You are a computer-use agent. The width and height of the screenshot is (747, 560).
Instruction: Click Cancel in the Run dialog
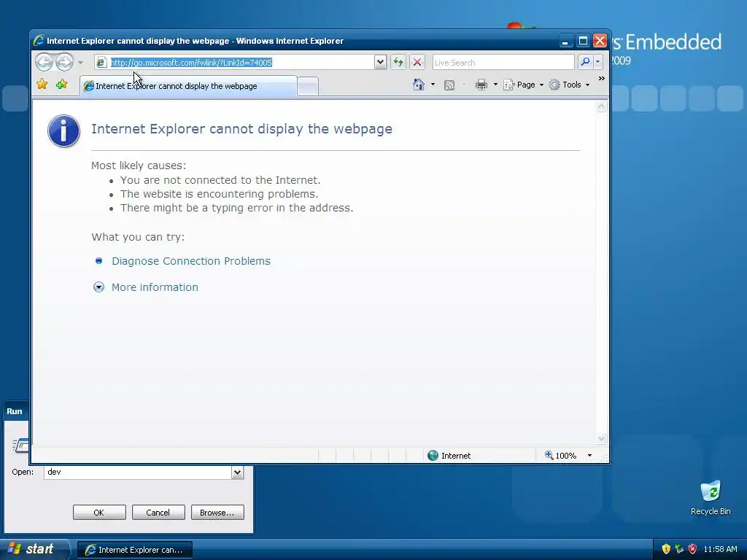click(158, 513)
